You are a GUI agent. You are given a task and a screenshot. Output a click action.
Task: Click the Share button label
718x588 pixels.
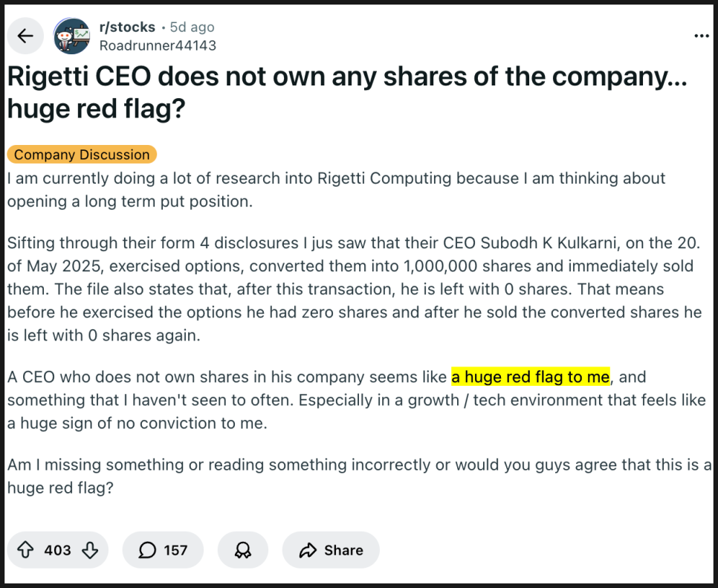[343, 551]
